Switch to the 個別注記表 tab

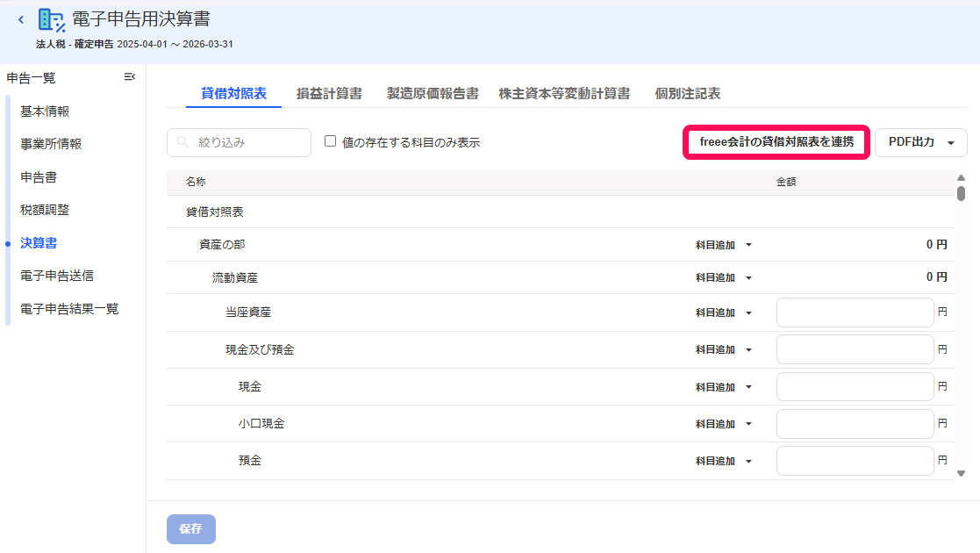click(x=688, y=94)
